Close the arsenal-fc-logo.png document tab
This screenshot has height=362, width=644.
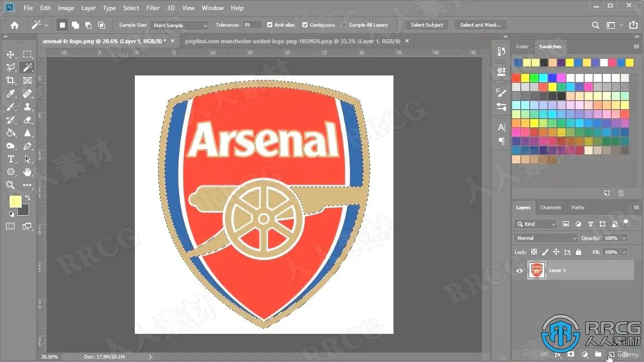173,41
